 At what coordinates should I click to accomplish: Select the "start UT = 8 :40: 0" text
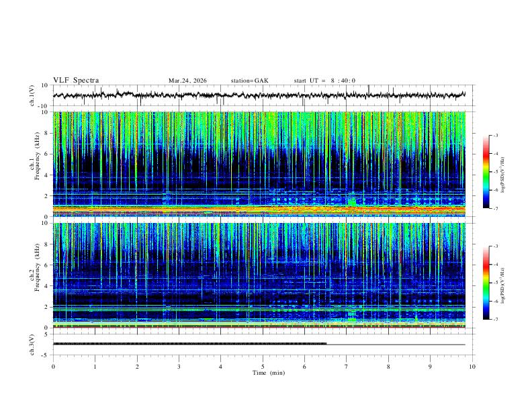pos(324,81)
